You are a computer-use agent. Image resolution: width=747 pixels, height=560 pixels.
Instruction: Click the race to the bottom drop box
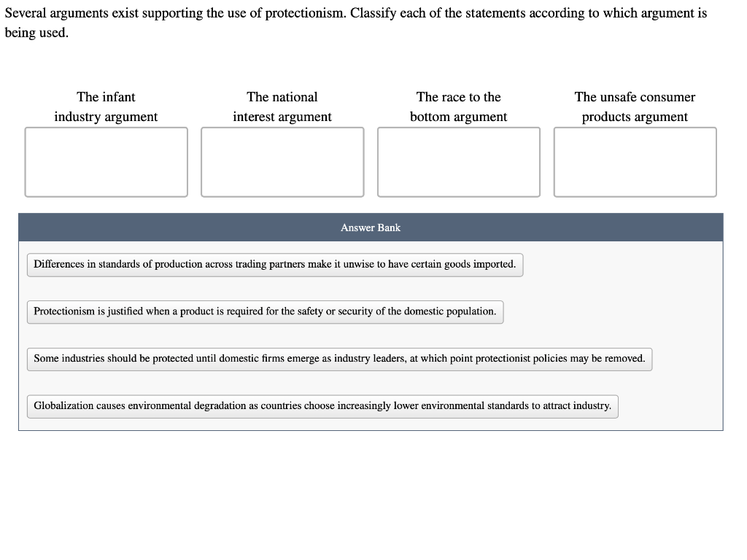coord(459,162)
